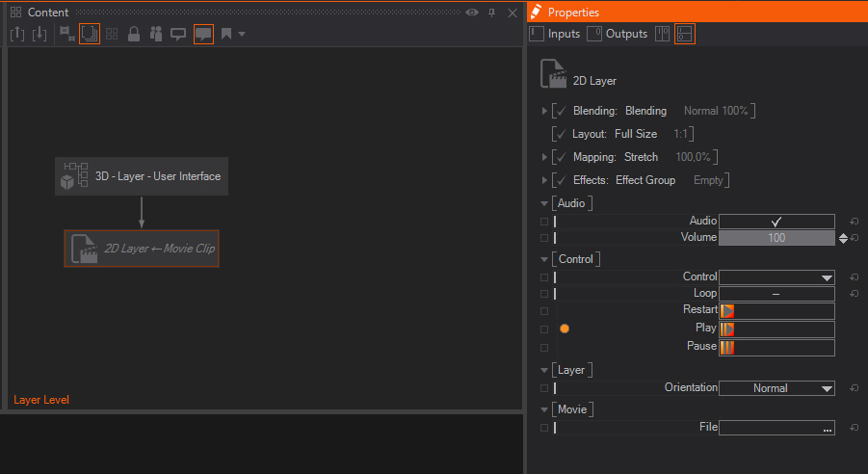Click the outlined speech bubble icon
Image resolution: width=868 pixels, height=474 pixels.
[178, 34]
